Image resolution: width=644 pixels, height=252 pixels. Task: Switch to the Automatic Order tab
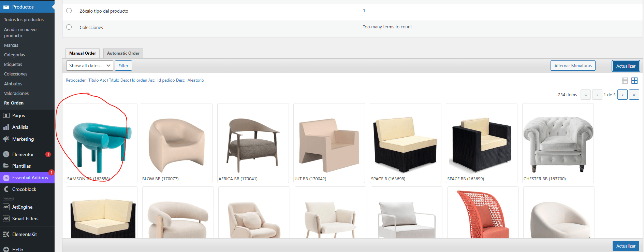click(x=123, y=53)
